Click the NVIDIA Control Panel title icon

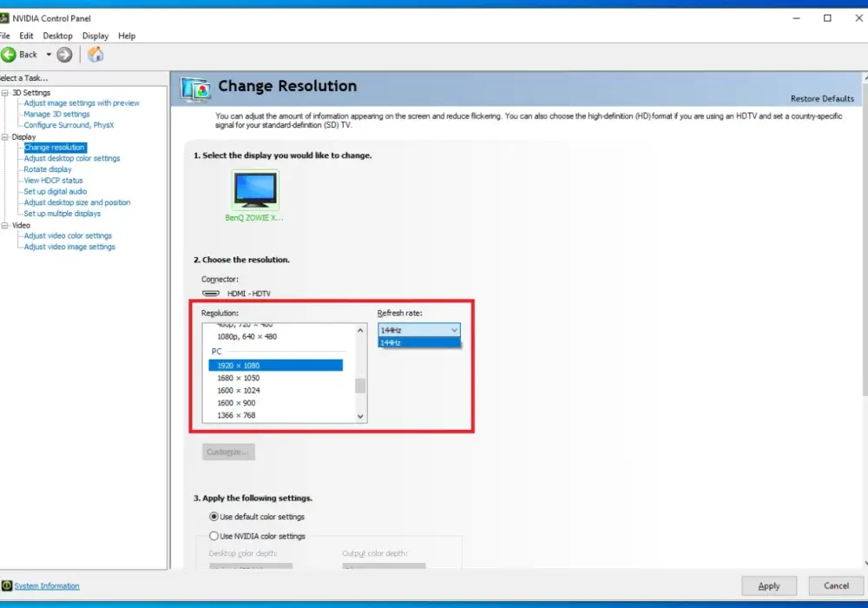click(4, 18)
